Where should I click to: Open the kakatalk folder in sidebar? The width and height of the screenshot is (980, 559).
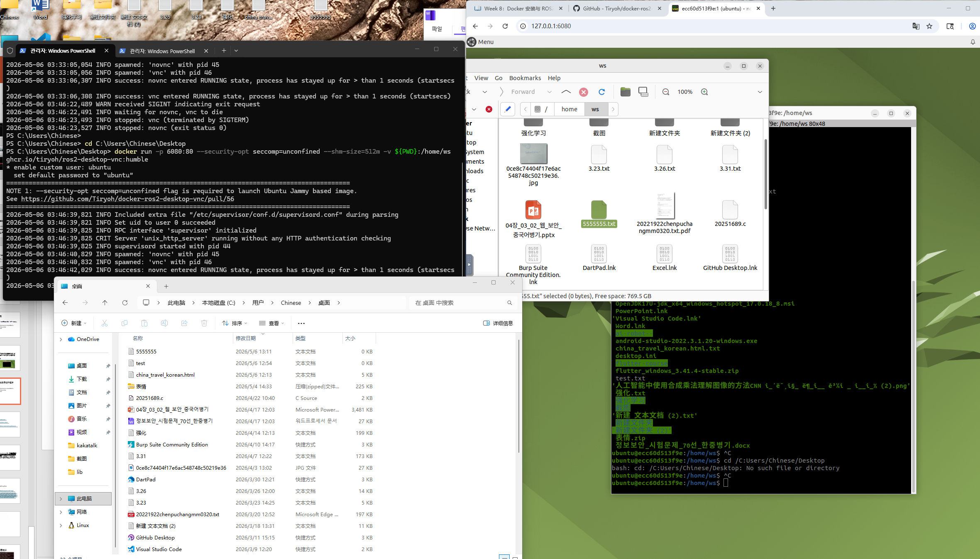87,446
